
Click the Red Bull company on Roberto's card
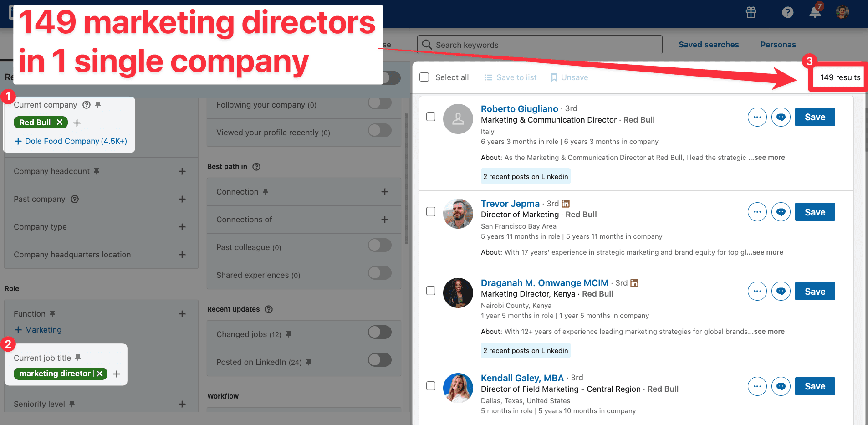[x=639, y=120]
